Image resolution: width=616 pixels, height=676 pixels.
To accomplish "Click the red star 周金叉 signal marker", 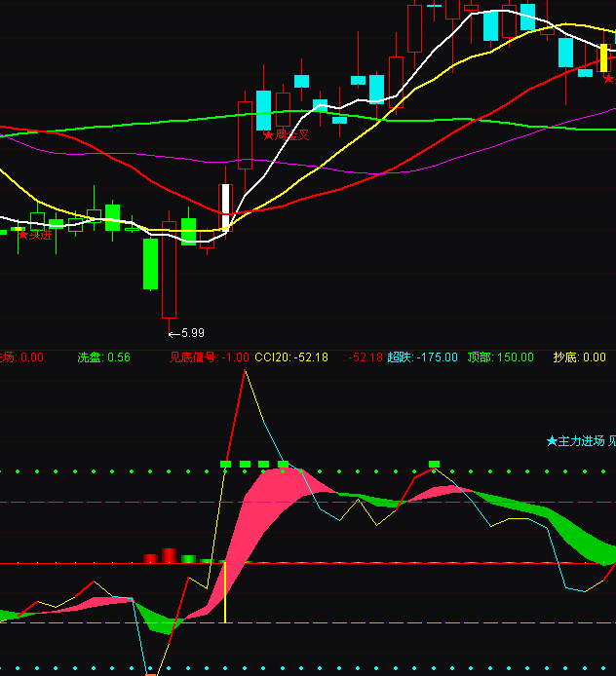I will point(286,135).
